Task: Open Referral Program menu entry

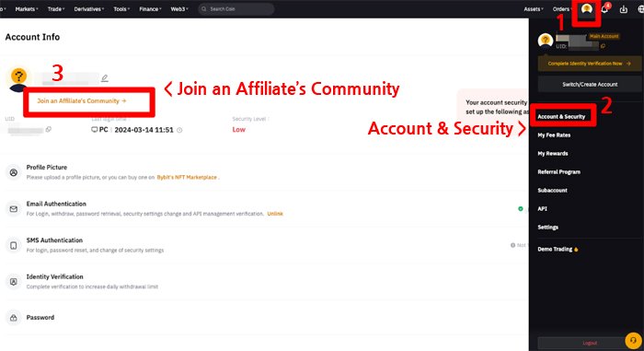Action: click(559, 171)
